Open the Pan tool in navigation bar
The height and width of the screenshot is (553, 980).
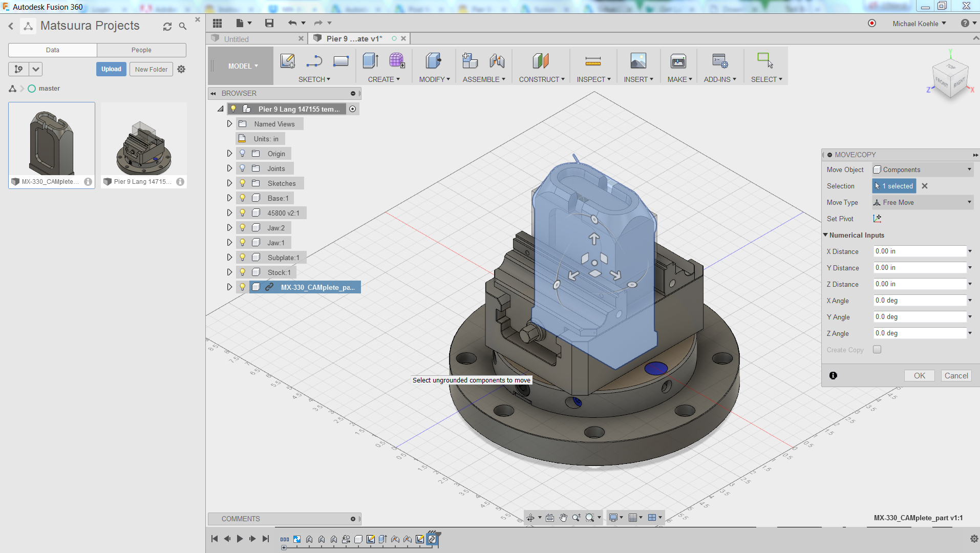click(x=563, y=518)
